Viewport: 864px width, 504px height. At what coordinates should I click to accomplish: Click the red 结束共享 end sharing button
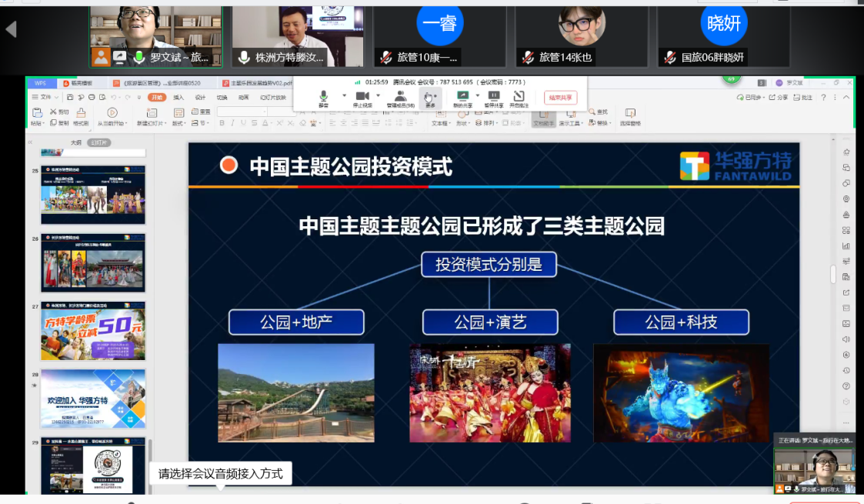[560, 98]
